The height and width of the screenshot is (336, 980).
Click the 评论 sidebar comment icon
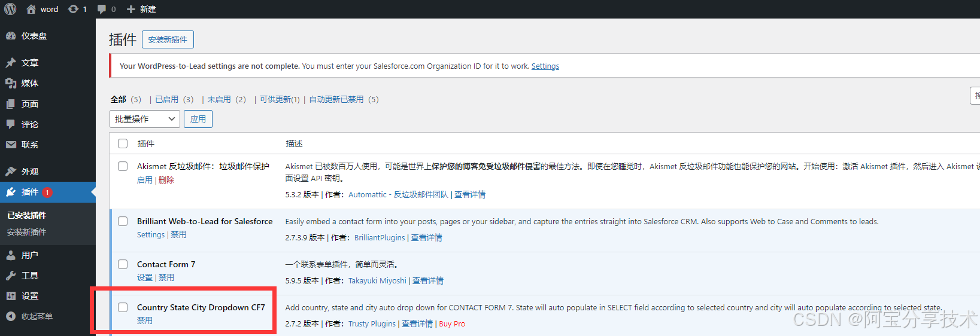tap(11, 124)
